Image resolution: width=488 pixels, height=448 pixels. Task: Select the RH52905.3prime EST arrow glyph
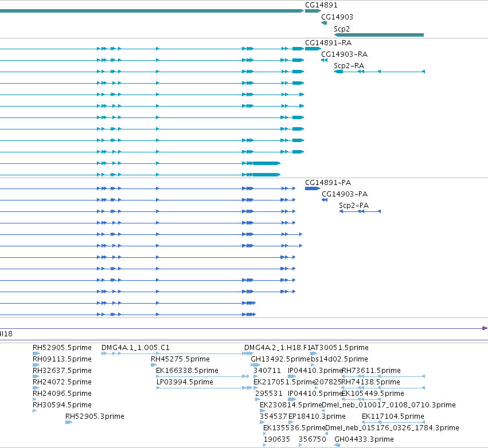point(69,422)
